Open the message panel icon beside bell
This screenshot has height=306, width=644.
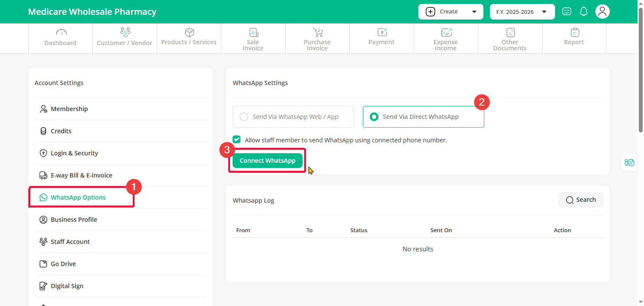tap(567, 12)
